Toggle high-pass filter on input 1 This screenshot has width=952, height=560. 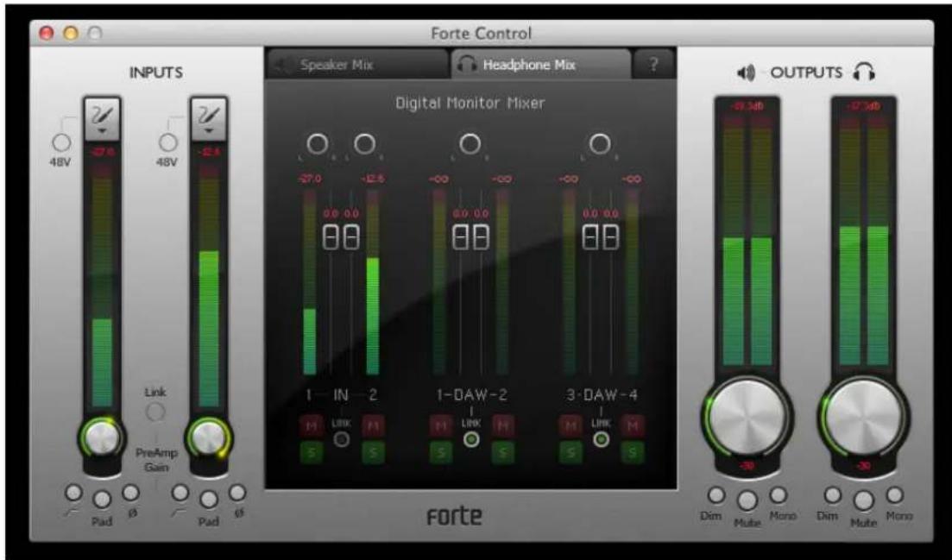coord(73,492)
